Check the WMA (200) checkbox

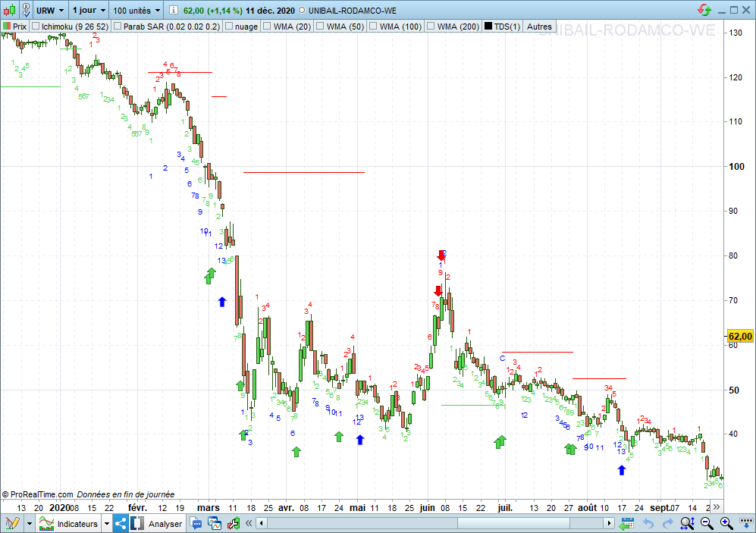431,27
